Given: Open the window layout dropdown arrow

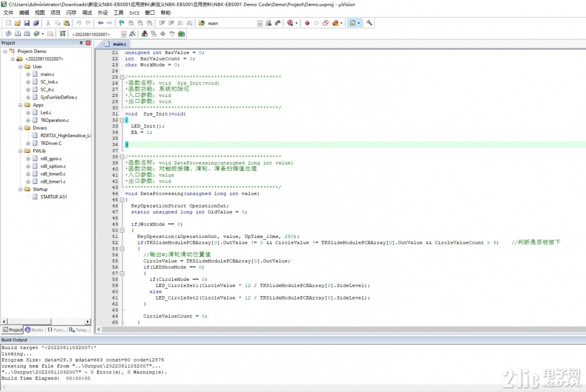Looking at the screenshot, I should tap(359, 23).
